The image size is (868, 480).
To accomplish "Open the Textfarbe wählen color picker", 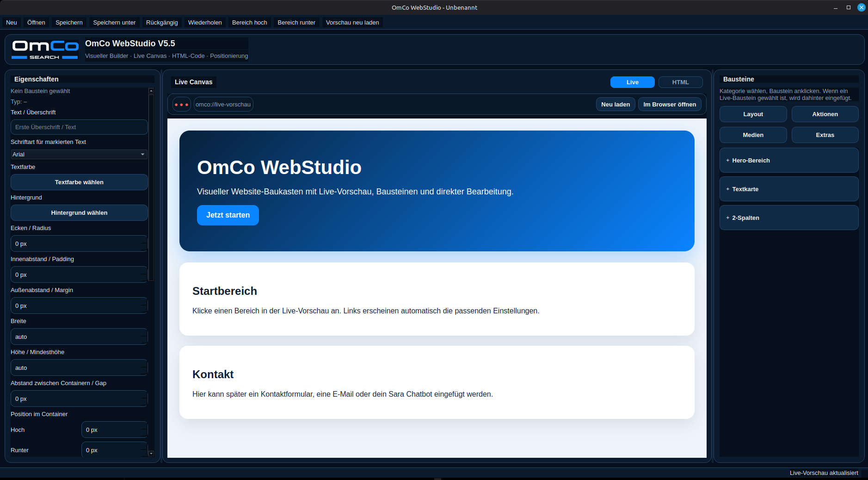I will [79, 182].
